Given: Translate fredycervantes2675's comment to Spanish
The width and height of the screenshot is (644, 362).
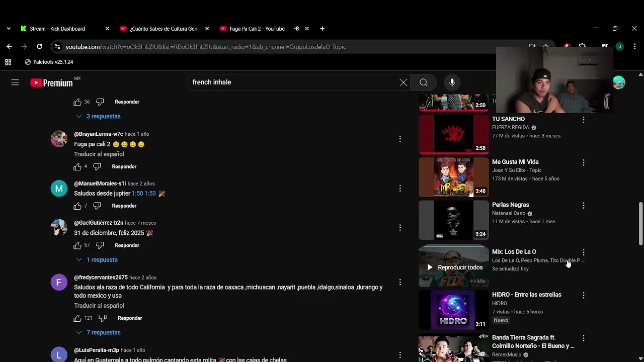Looking at the screenshot, I should [99, 306].
